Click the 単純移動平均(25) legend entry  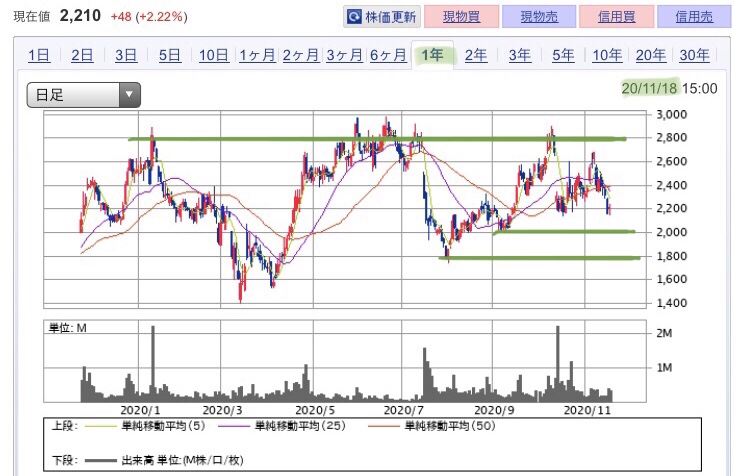coord(282,426)
